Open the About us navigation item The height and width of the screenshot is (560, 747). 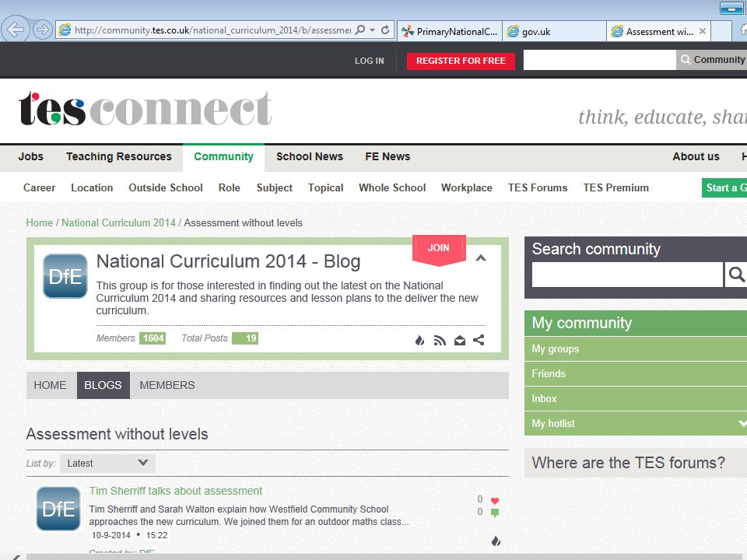pos(696,156)
